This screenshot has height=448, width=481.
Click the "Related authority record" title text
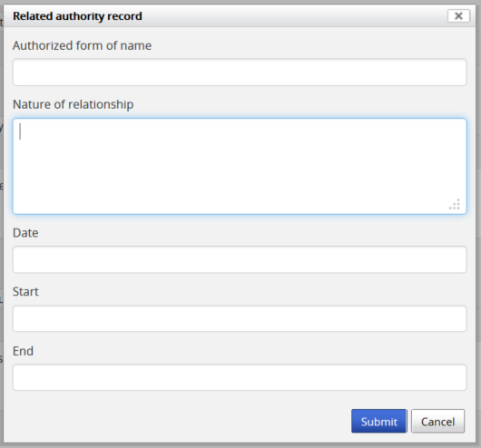(x=77, y=16)
